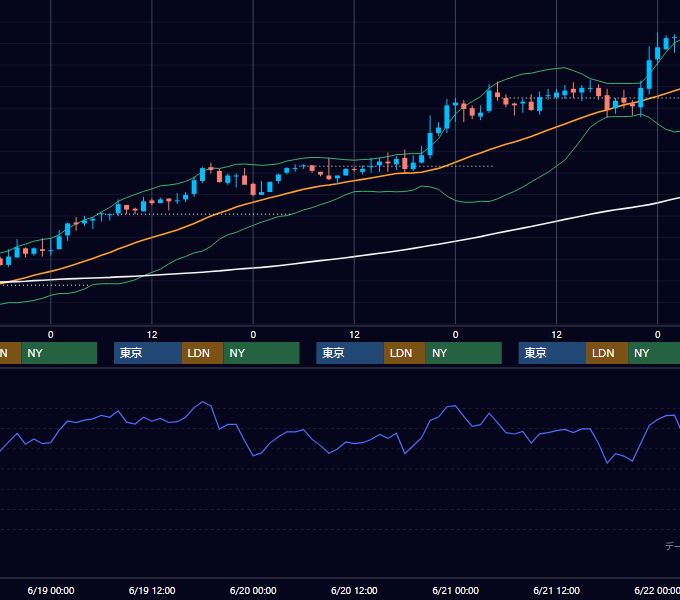Click the 6/21 12:00 date label
The width and height of the screenshot is (680, 600).
click(556, 590)
